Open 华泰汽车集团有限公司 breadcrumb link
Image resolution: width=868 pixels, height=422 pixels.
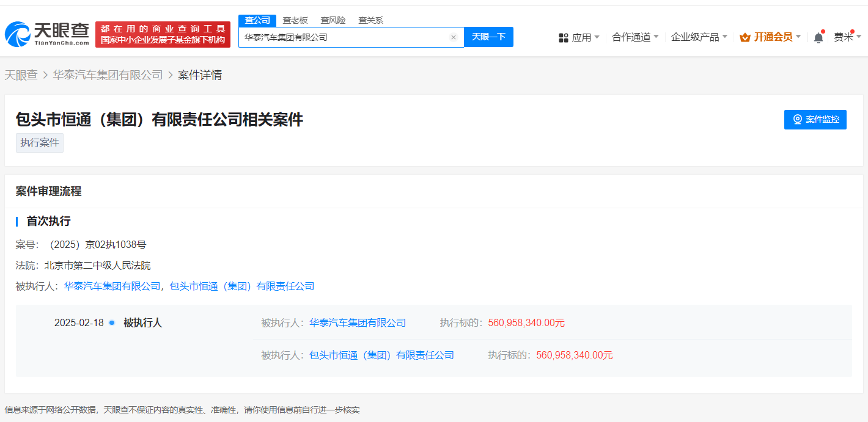click(x=108, y=75)
